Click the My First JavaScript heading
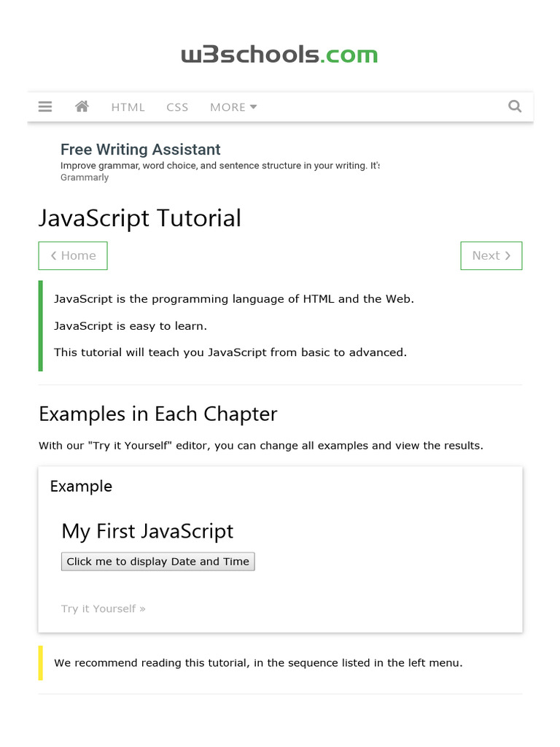 [147, 531]
